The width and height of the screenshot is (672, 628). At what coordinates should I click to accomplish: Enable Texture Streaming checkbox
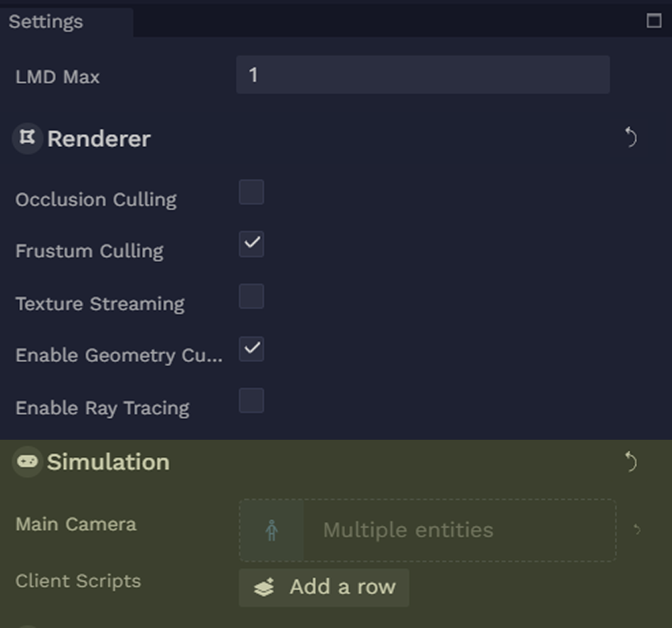[252, 296]
